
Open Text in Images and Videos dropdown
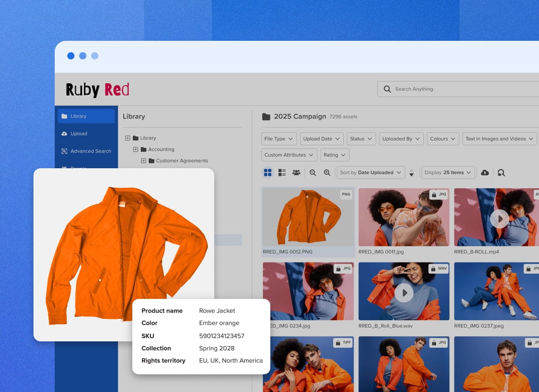tap(500, 139)
